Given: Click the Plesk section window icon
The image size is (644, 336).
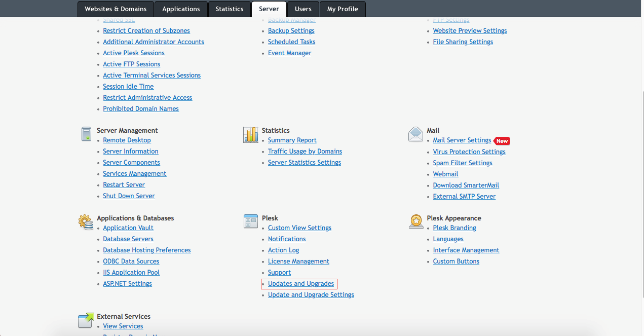Looking at the screenshot, I should (251, 221).
